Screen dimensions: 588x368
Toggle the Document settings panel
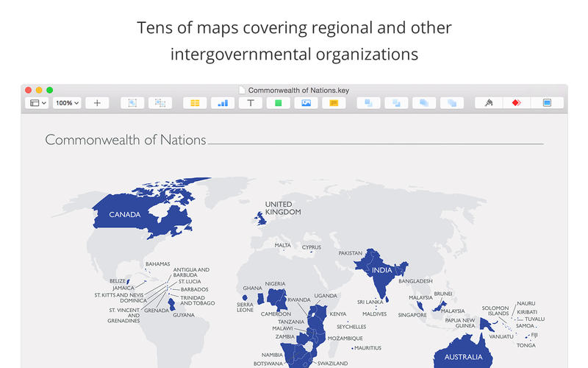click(x=547, y=103)
